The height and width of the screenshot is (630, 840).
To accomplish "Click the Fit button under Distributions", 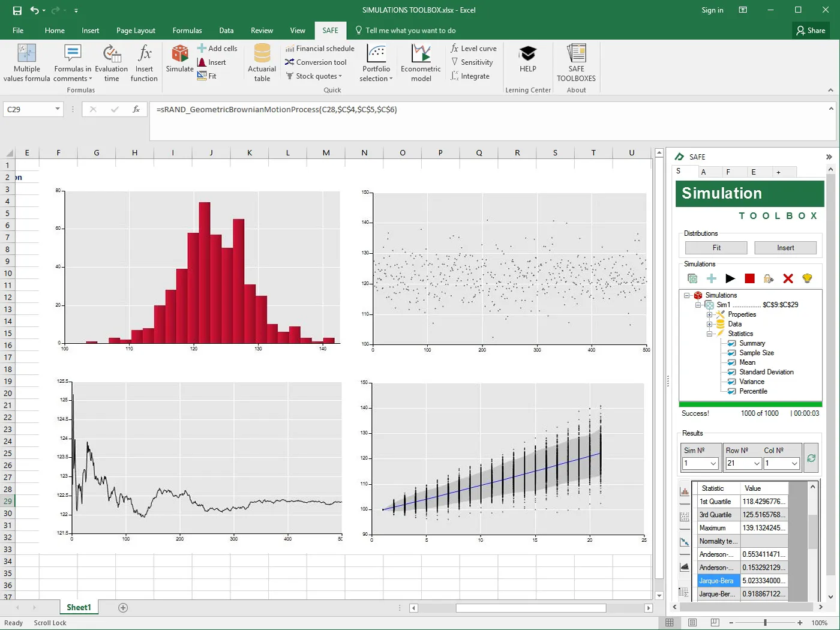I will pos(715,247).
